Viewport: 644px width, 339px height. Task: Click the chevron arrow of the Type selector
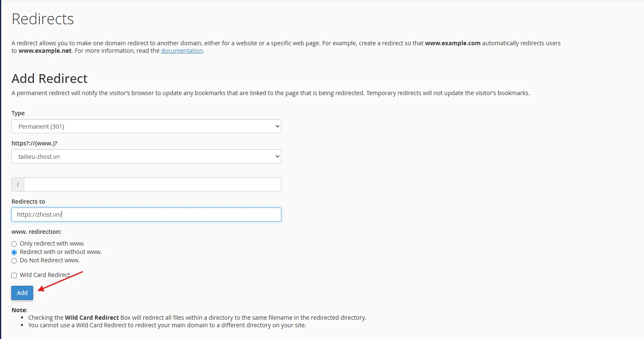point(277,126)
